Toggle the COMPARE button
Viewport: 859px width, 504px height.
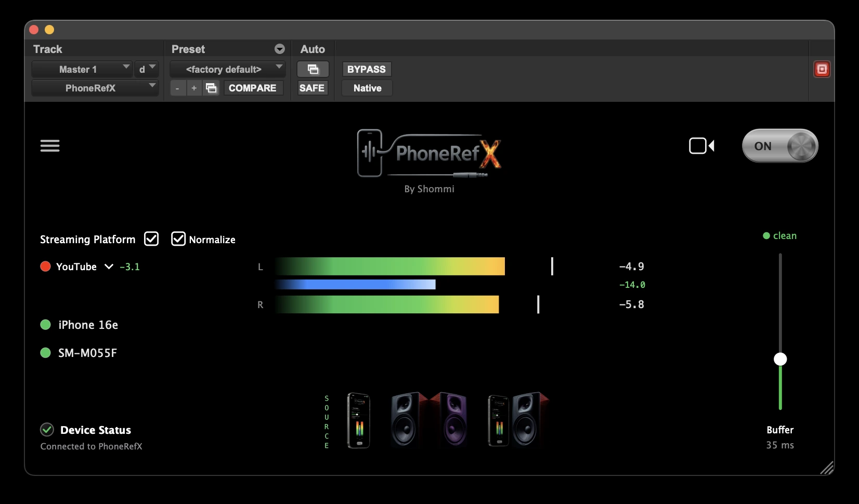pos(253,88)
